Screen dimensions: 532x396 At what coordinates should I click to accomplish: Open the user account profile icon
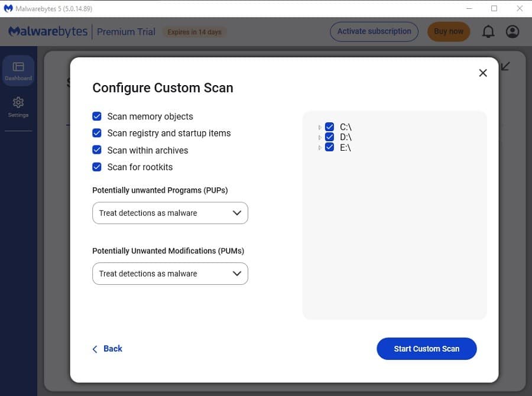512,32
